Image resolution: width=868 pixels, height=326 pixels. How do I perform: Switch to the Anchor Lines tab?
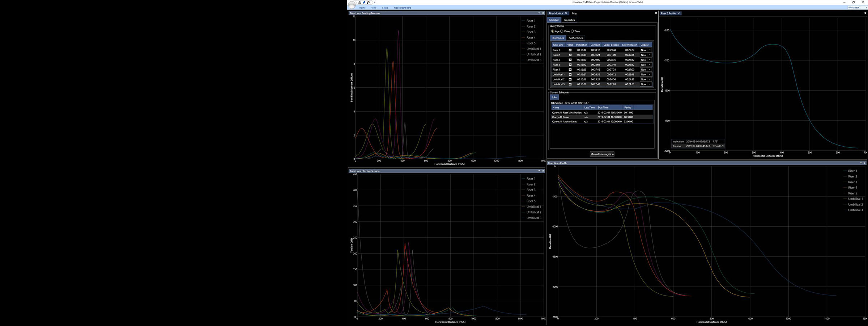click(575, 38)
